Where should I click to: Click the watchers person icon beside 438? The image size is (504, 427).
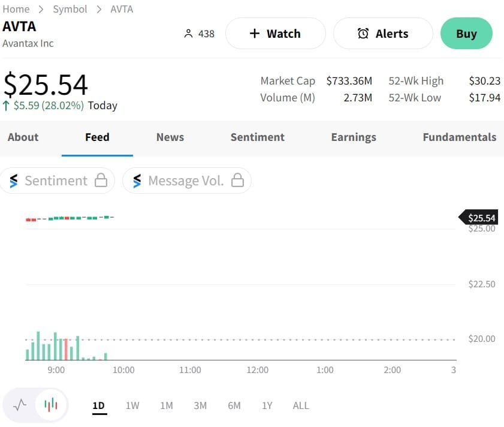[188, 34]
